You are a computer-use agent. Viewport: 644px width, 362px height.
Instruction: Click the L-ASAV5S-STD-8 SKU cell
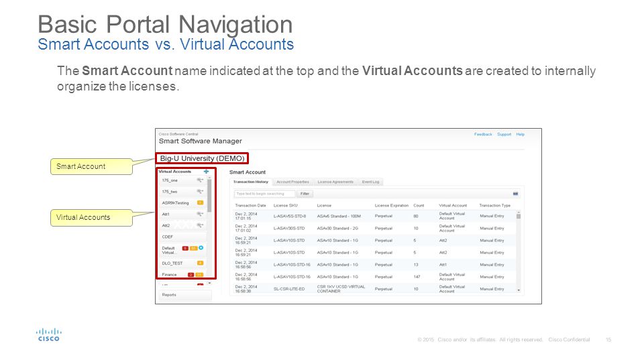coord(290,216)
